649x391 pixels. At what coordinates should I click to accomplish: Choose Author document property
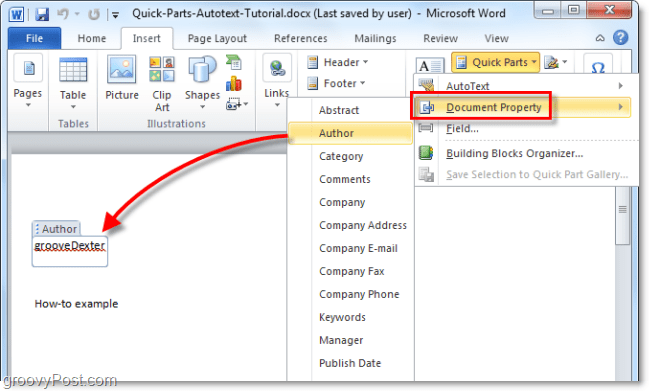point(350,133)
